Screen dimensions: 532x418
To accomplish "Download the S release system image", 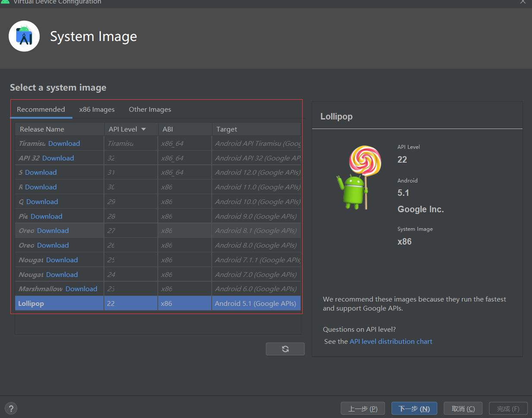I will click(x=41, y=172).
